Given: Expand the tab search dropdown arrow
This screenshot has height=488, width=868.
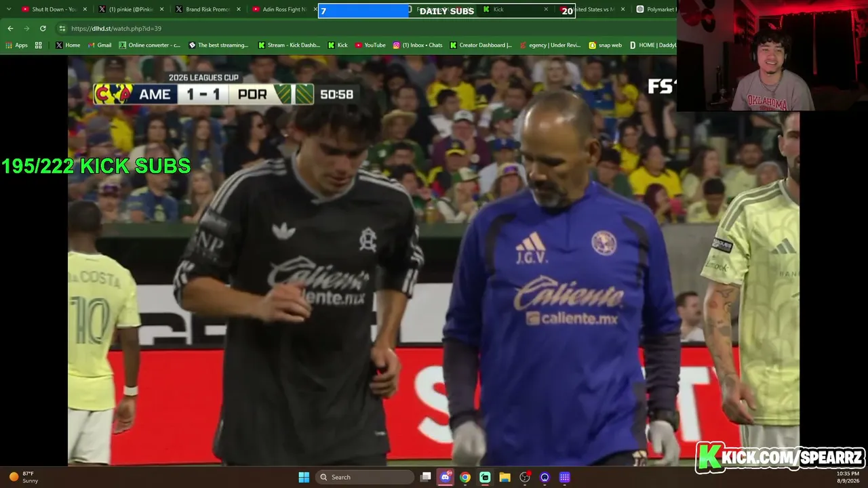Looking at the screenshot, I should pos(9,9).
